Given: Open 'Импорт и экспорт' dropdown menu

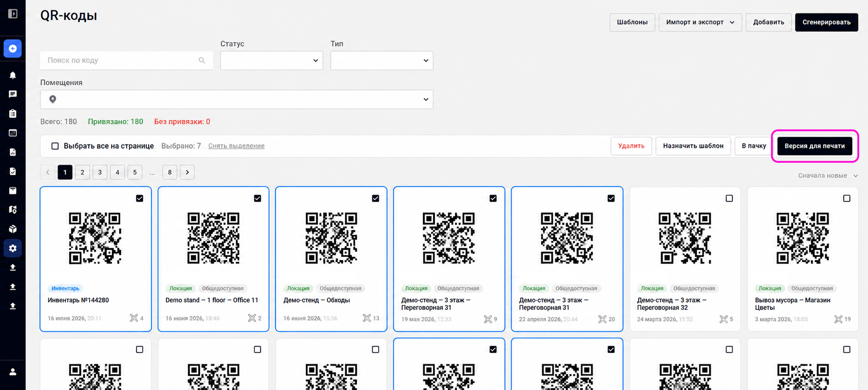Looking at the screenshot, I should click(700, 22).
